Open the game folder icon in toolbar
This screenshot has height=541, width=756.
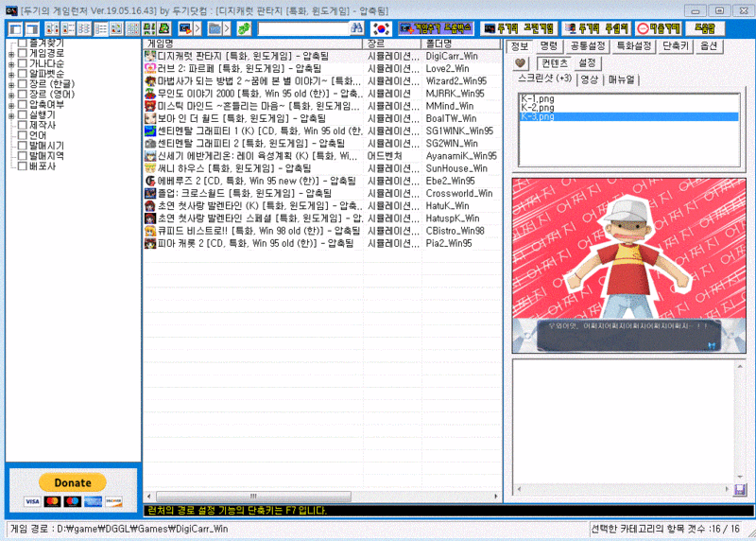(215, 28)
